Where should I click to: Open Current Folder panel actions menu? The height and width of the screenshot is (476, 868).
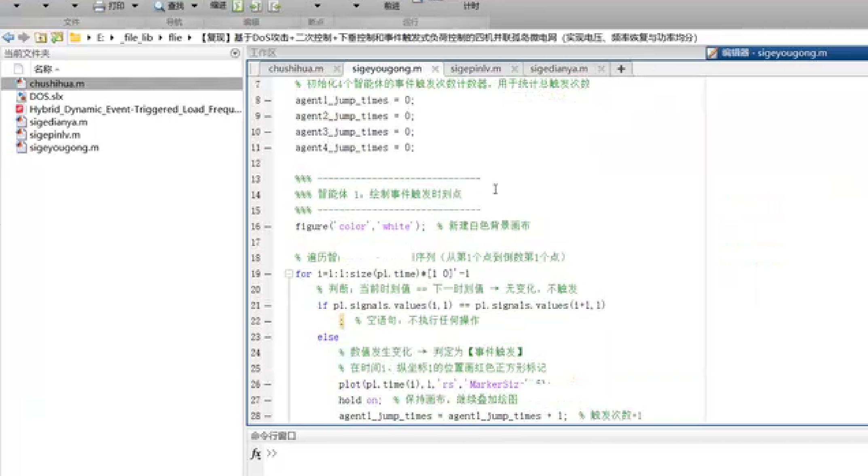pyautogui.click(x=235, y=53)
